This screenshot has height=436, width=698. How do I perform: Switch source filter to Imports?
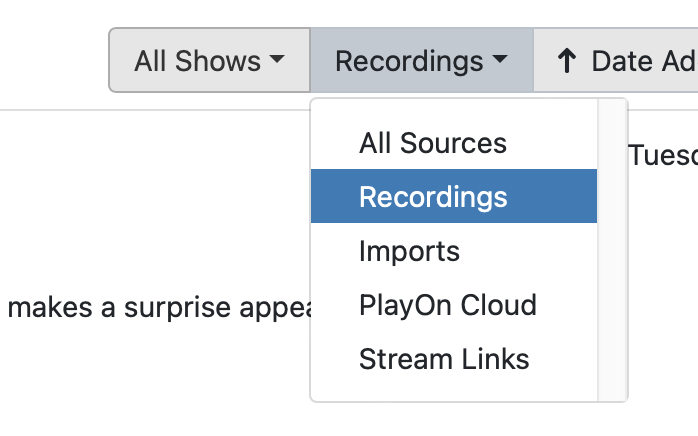pyautogui.click(x=410, y=251)
